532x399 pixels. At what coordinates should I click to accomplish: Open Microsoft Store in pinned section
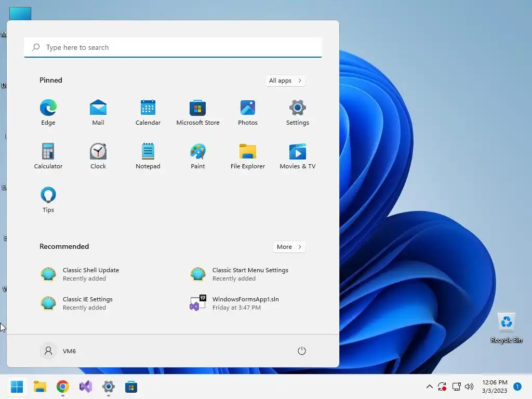198,113
